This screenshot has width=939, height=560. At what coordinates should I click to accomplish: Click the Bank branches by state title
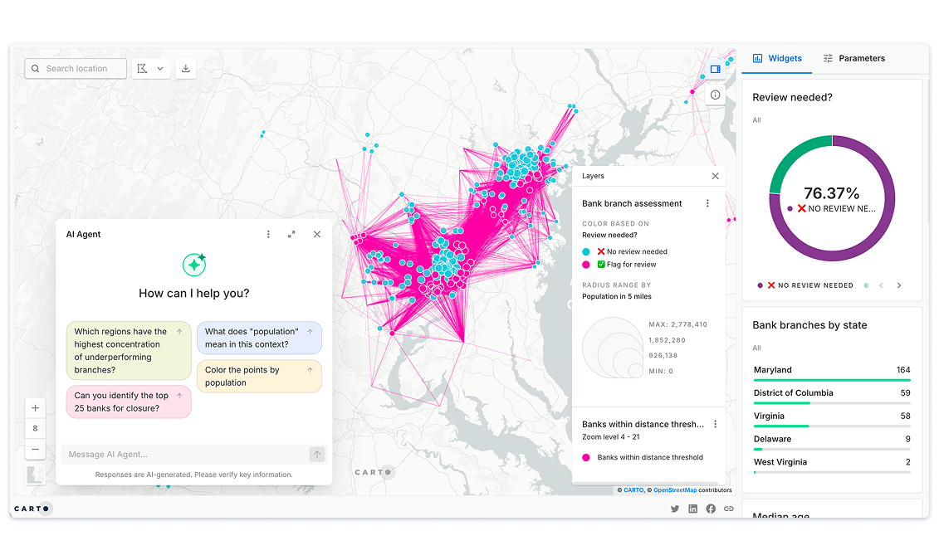point(809,325)
